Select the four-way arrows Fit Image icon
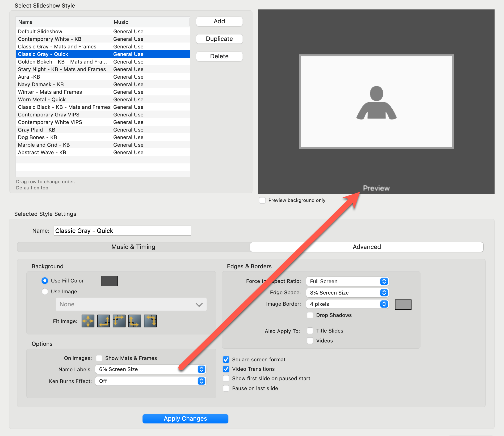Image resolution: width=504 pixels, height=436 pixels. [88, 321]
